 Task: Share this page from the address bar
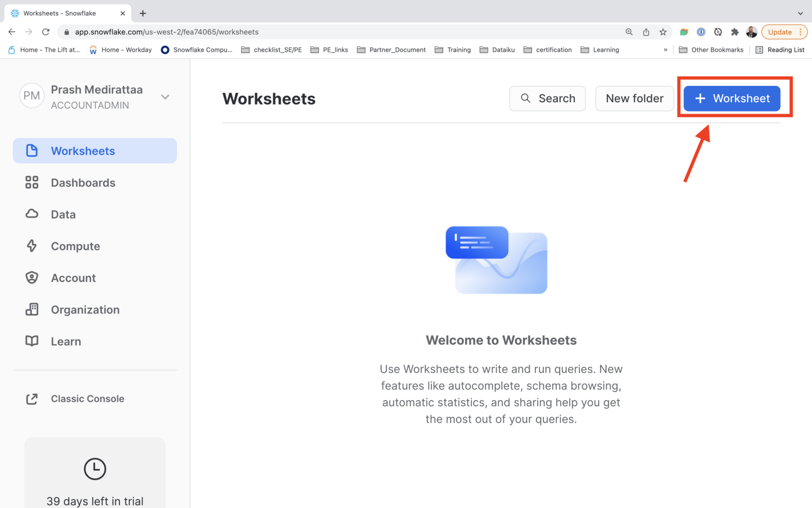pyautogui.click(x=646, y=32)
